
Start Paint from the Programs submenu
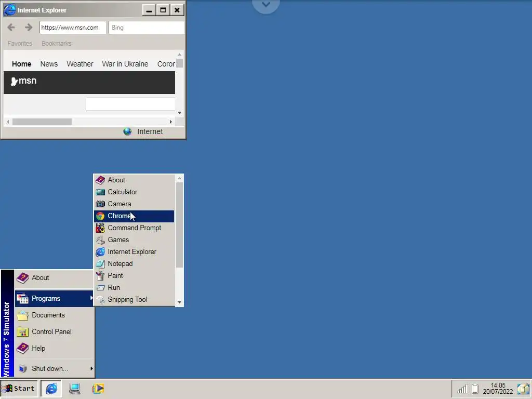(x=134, y=276)
